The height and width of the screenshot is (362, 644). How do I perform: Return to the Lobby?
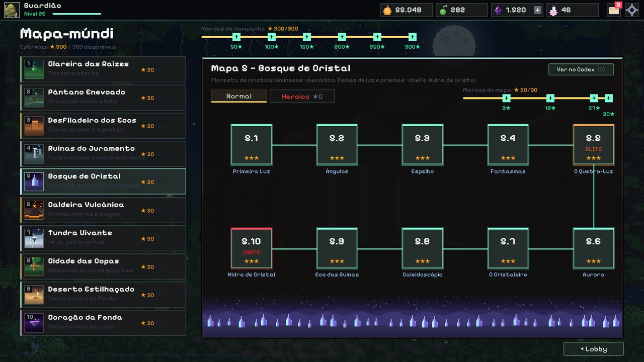(594, 349)
